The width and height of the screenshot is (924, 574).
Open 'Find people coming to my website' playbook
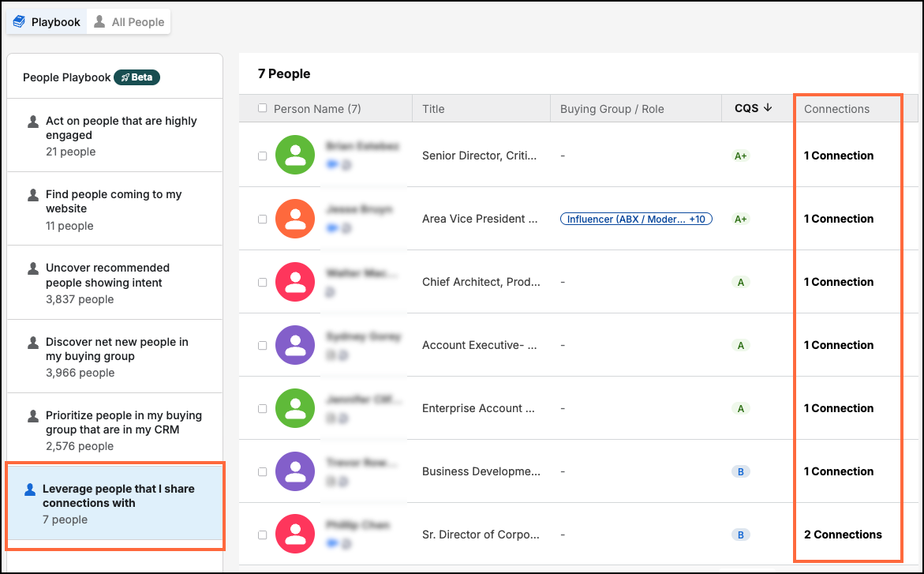click(x=115, y=209)
